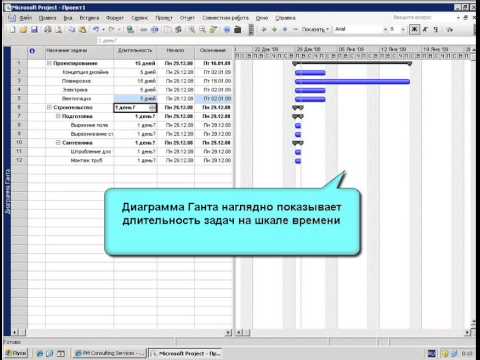This screenshot has height=360, width=480.
Task: Click the Zoom In magnifier icon
Action: (192, 30)
